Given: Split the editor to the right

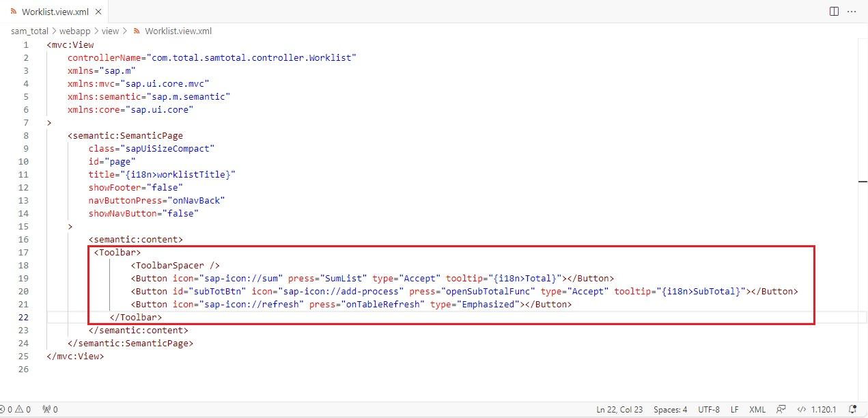Looking at the screenshot, I should (x=834, y=11).
